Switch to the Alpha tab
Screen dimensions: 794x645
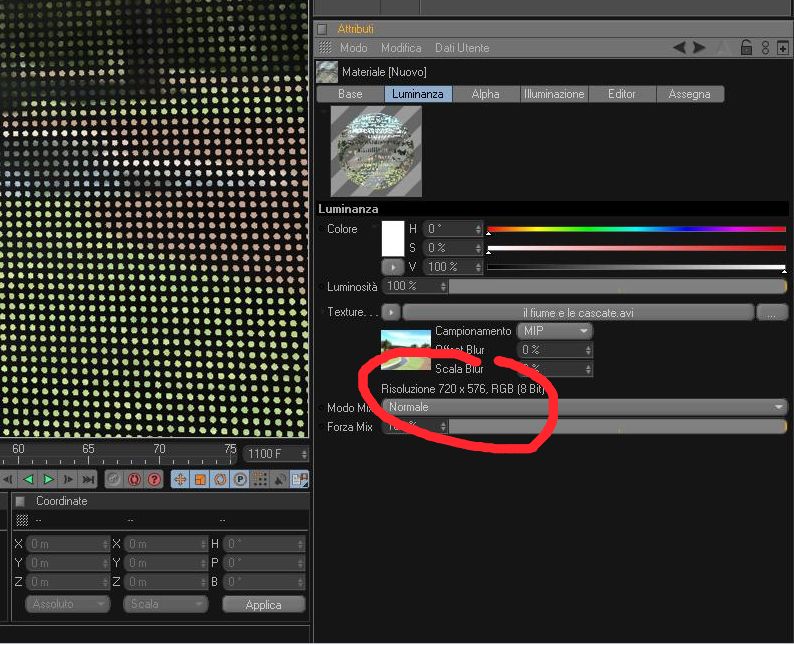[486, 94]
